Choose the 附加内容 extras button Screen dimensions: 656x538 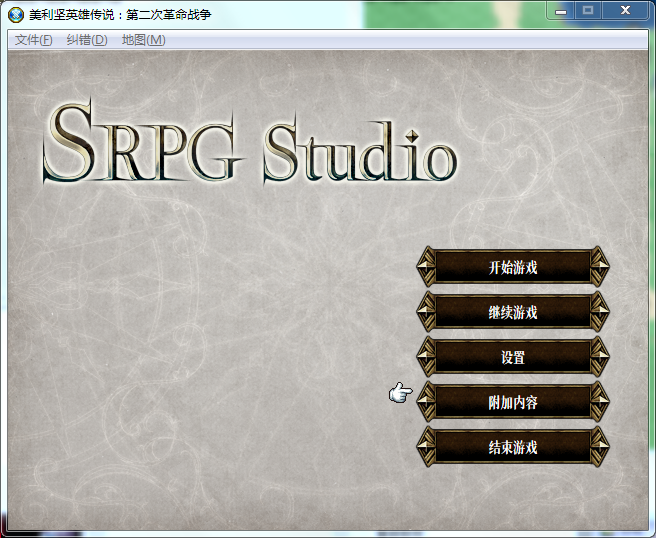[513, 402]
